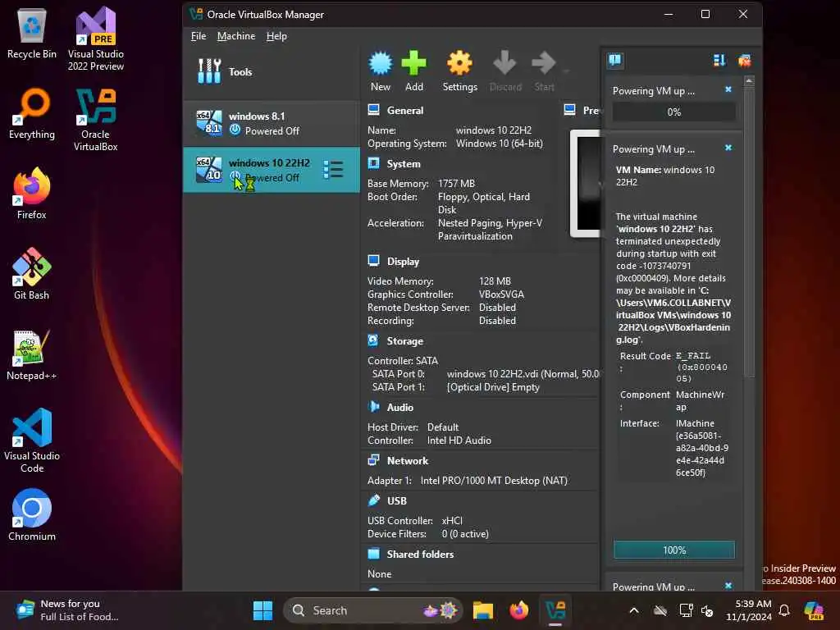
Task: Click 'Intel PRO/1000 MT Desktop (NAT)' adapter text
Action: [493, 480]
